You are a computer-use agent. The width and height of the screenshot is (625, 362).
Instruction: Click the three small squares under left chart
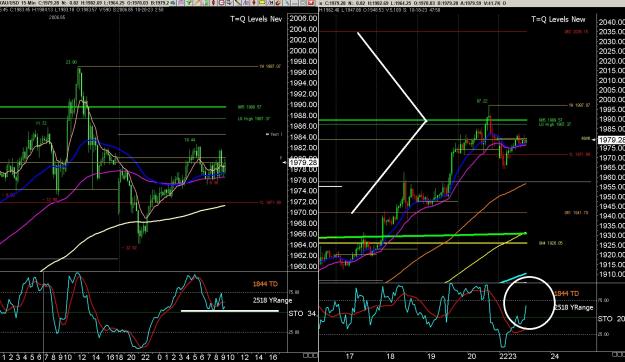pyautogui.click(x=309, y=355)
